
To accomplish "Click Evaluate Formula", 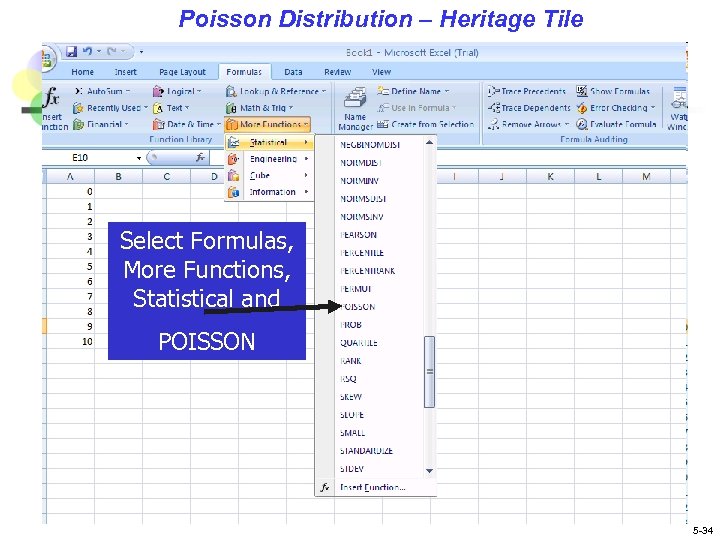I will (x=616, y=124).
